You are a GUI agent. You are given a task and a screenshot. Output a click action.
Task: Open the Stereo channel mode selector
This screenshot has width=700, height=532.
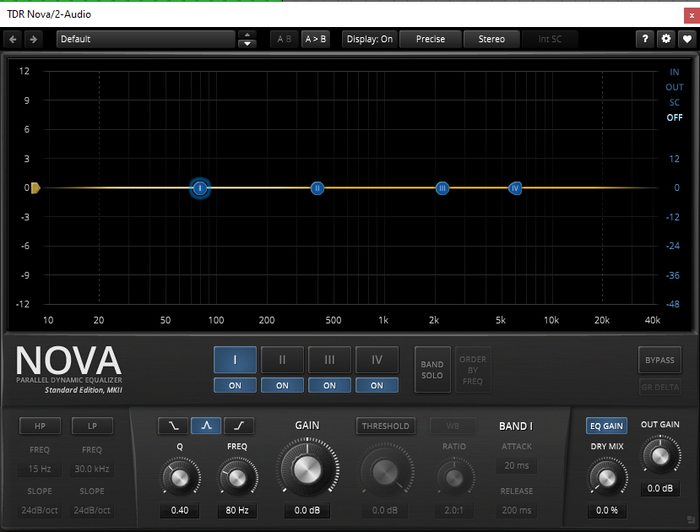pos(491,39)
